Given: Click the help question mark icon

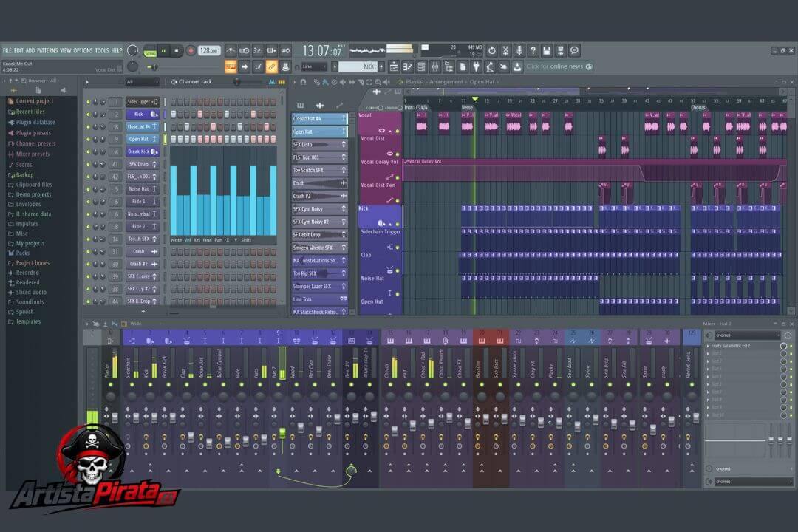Looking at the screenshot, I should [x=533, y=50].
